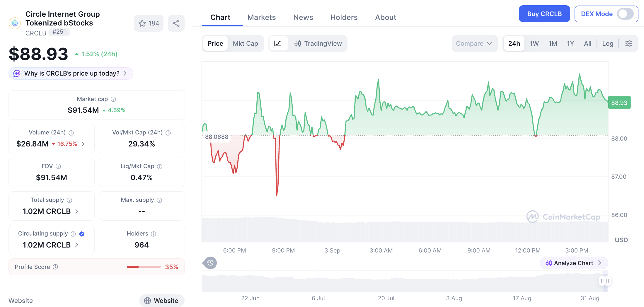Open 'Why is CRCLB's price up today?'
This screenshot has width=644, height=307.
point(71,73)
